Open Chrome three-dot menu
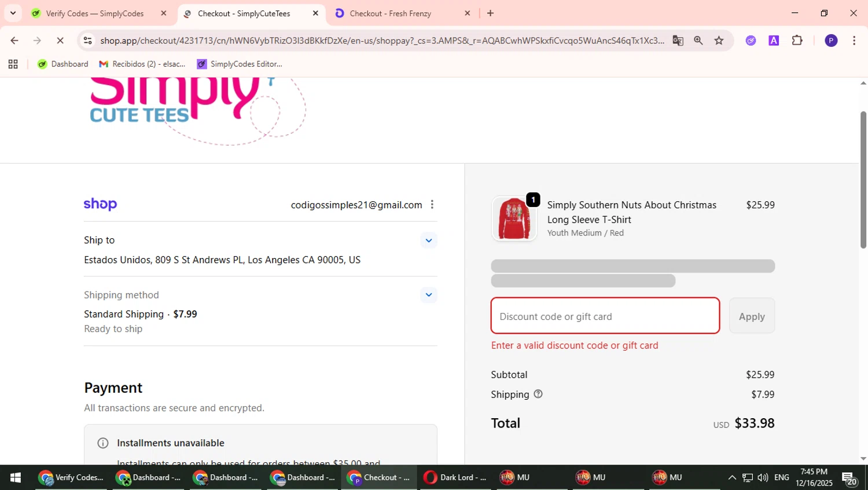The image size is (868, 490). pyautogui.click(x=854, y=40)
